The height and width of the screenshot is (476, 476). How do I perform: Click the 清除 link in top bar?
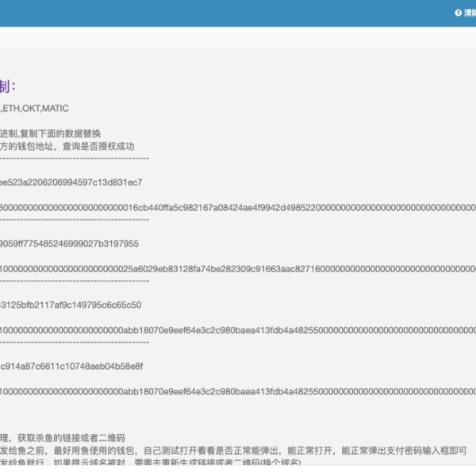[470, 13]
